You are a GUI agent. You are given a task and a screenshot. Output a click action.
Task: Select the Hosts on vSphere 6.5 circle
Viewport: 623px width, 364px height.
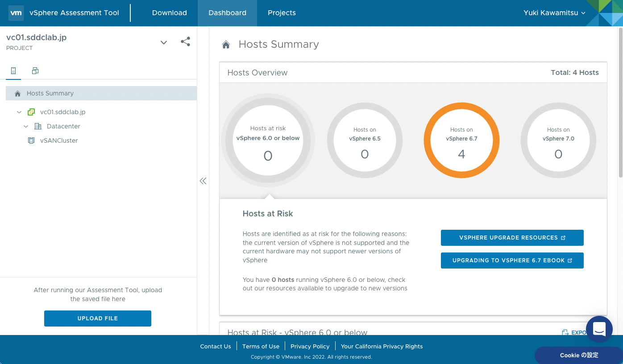pyautogui.click(x=365, y=141)
